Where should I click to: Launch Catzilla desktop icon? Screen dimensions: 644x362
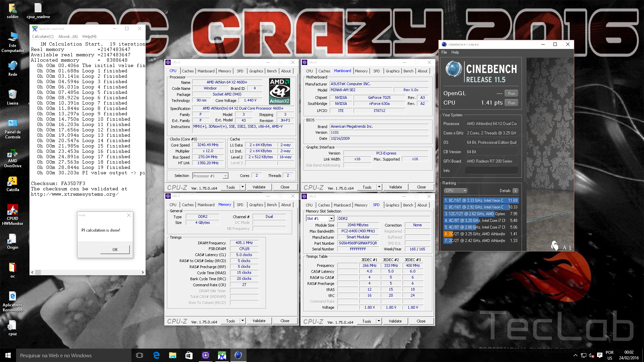click(13, 184)
